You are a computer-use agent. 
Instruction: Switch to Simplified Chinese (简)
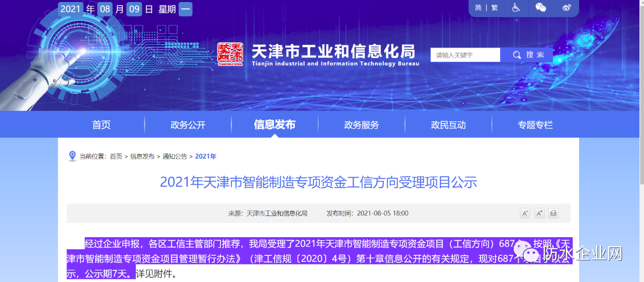[478, 8]
